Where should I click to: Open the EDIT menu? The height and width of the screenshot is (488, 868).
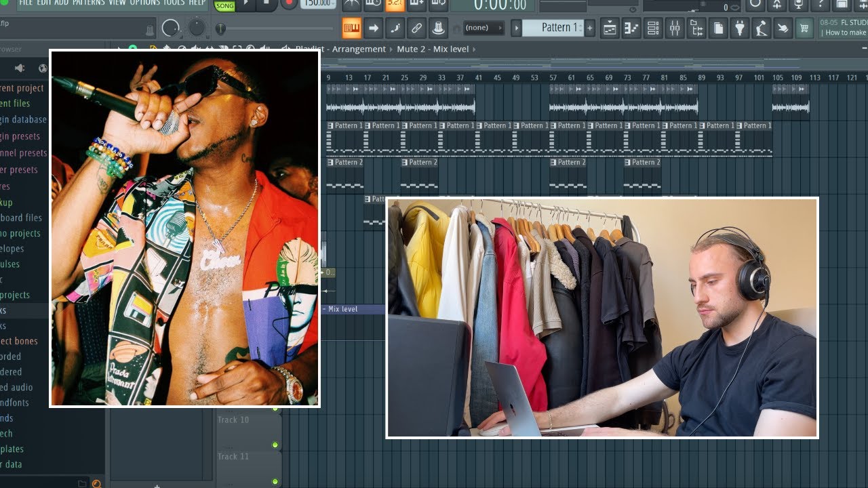(44, 3)
